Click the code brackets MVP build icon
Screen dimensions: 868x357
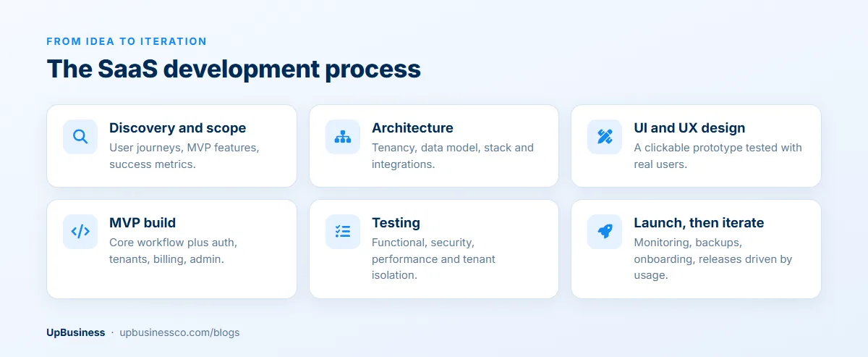80,232
